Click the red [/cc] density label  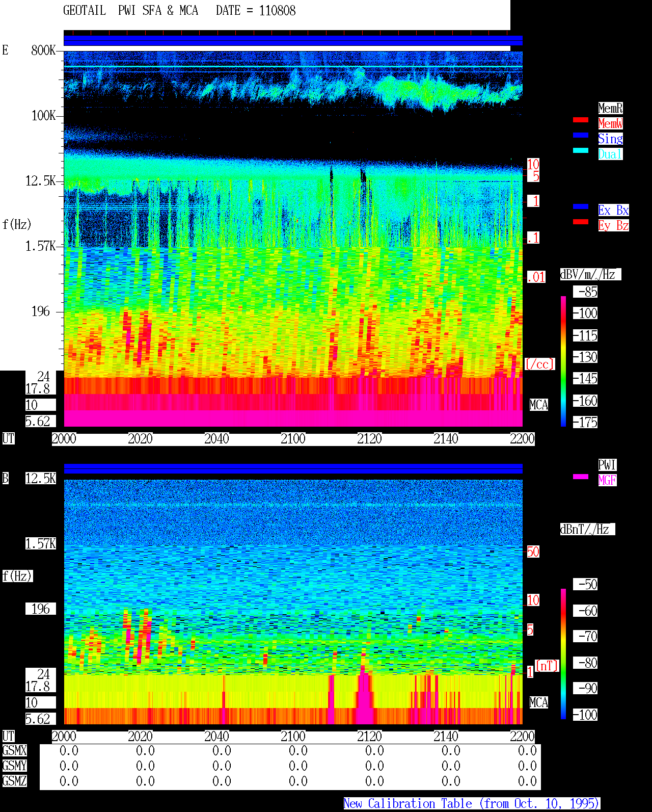point(539,364)
